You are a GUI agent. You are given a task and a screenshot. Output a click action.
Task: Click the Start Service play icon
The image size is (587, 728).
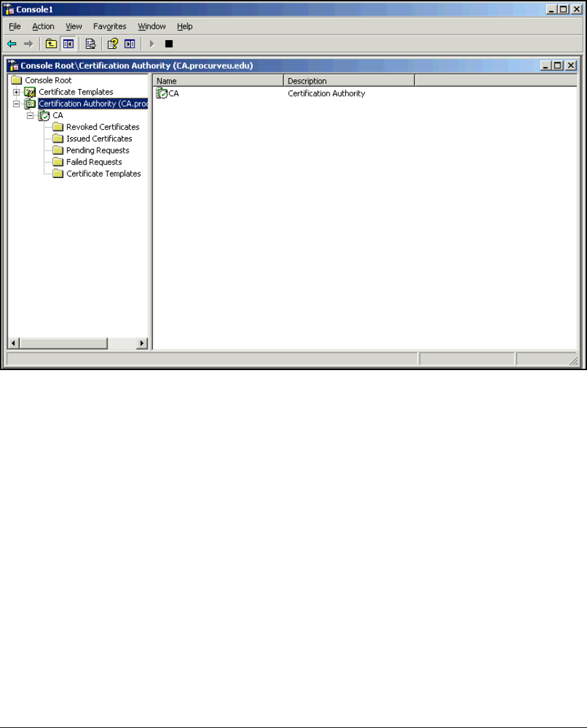click(152, 44)
